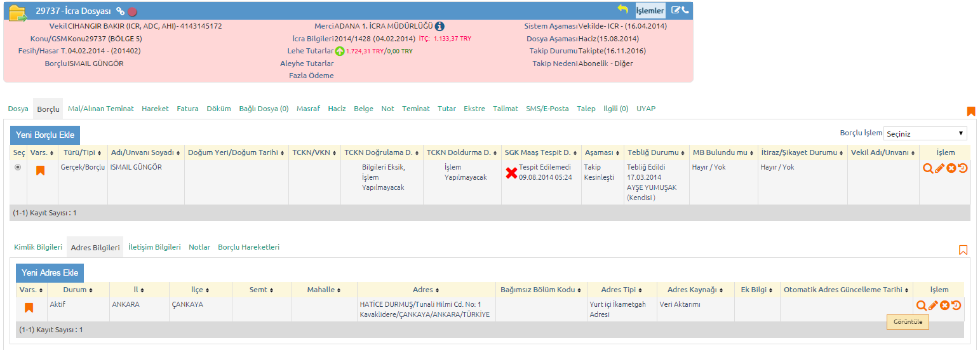Image resolution: width=980 pixels, height=350 pixels.
Task: Edit debtor row with pencil icon
Action: click(x=940, y=168)
